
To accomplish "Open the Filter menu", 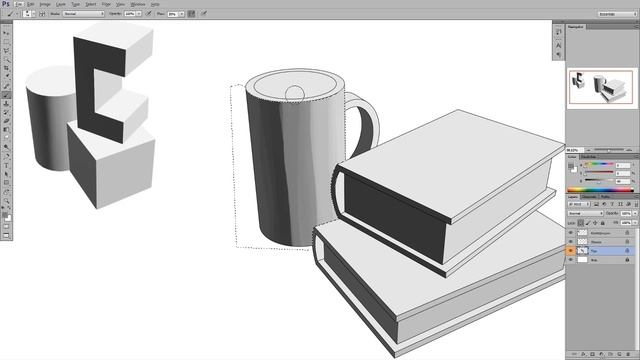I will (106, 4).
